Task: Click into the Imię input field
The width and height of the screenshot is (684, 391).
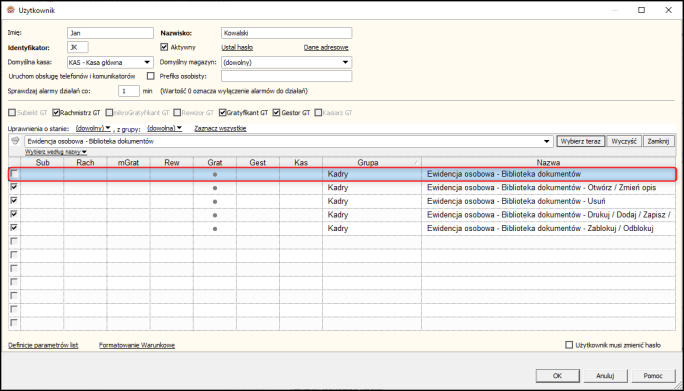Action: tap(110, 33)
